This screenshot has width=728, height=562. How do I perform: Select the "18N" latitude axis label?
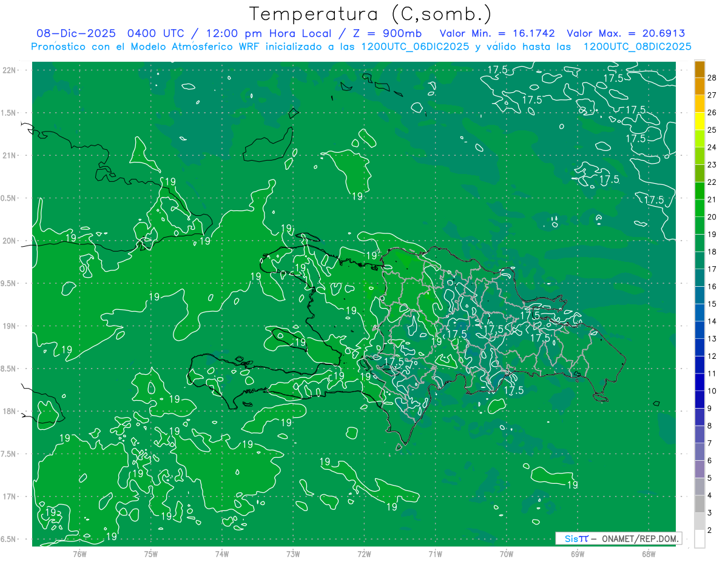9,412
